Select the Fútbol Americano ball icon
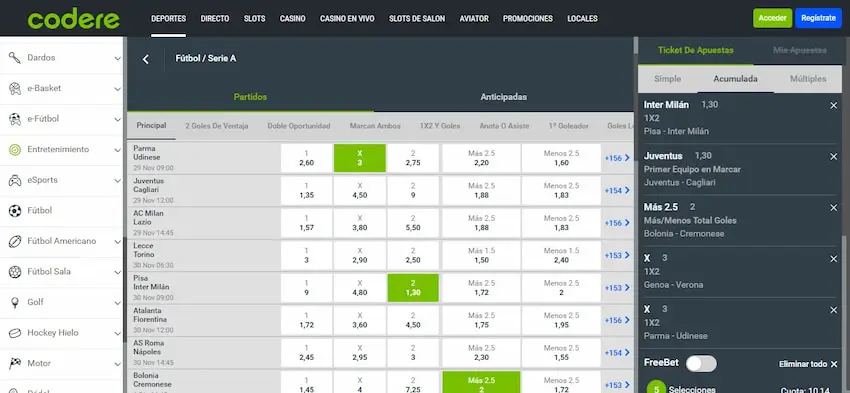The height and width of the screenshot is (393, 850). point(15,241)
